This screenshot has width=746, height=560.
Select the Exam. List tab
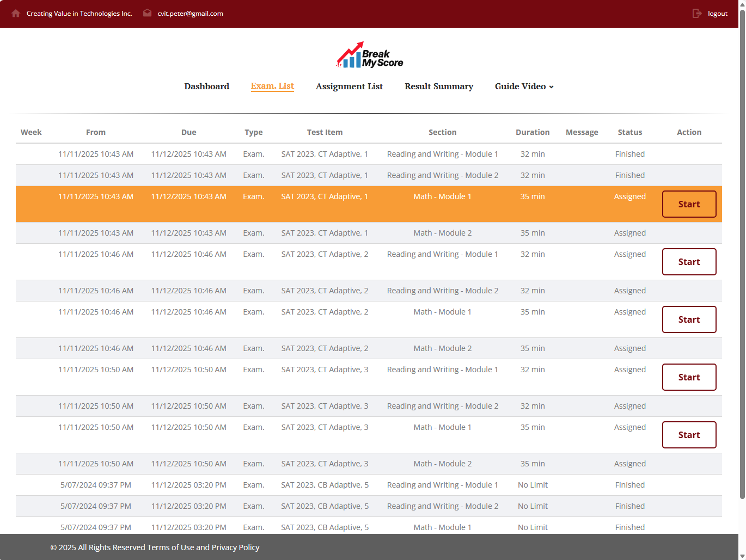(x=272, y=86)
